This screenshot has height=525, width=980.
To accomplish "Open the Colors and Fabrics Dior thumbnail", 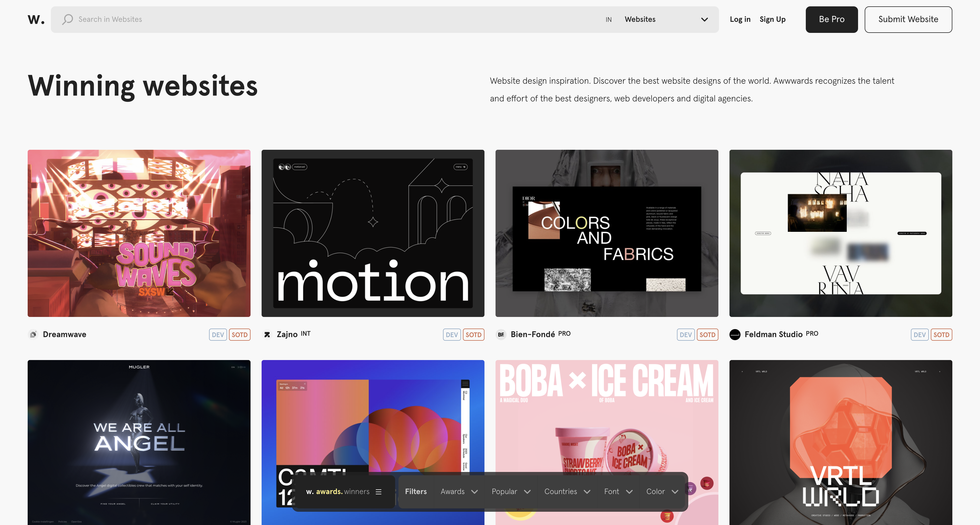I will click(x=607, y=233).
